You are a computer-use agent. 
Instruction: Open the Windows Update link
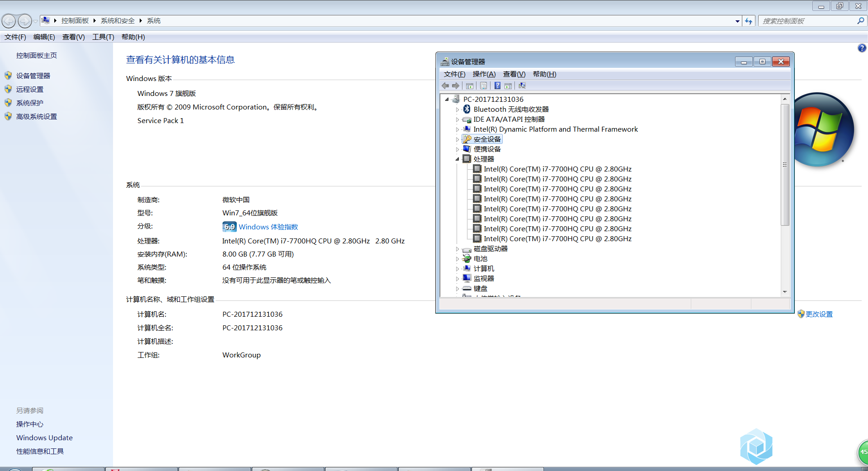point(44,438)
